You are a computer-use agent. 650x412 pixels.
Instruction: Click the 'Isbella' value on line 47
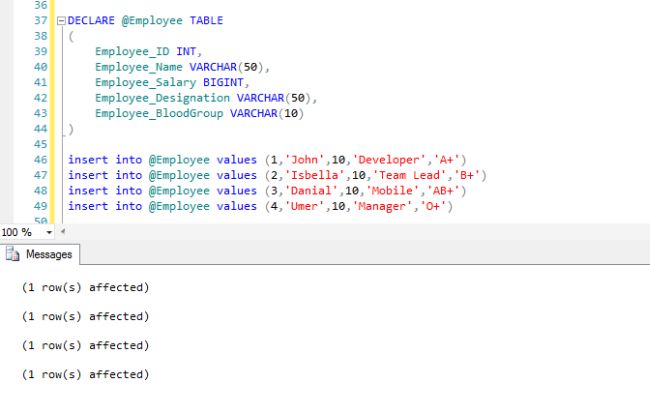(x=315, y=175)
